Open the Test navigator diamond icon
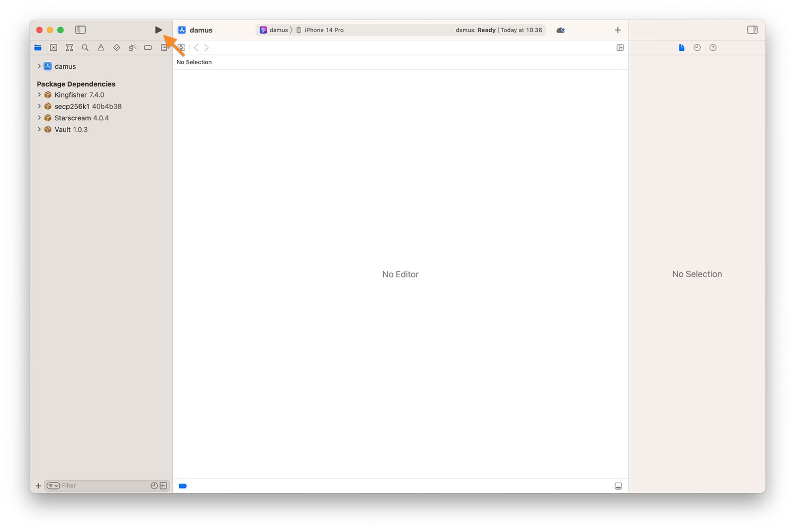This screenshot has height=532, width=795. [117, 48]
